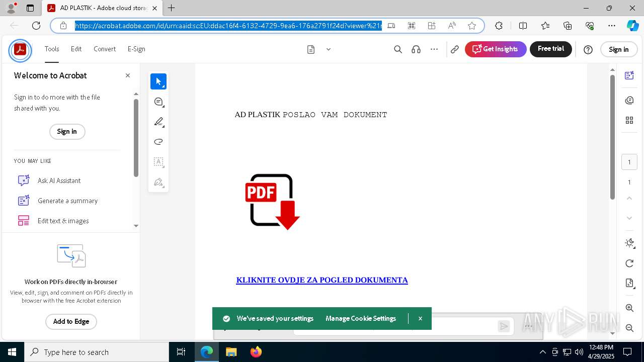Zoom out with the minus magnifier
This screenshot has height=362, width=644.
pos(629,328)
